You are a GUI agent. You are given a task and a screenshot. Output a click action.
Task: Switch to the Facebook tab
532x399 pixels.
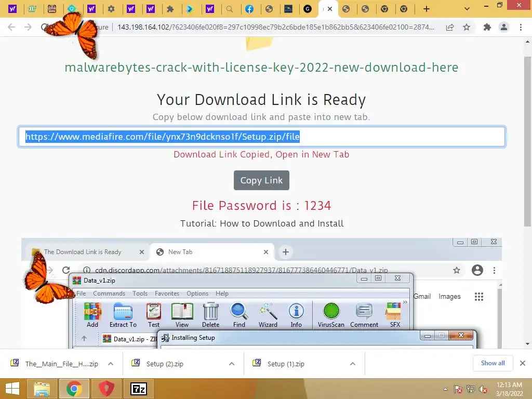pyautogui.click(x=249, y=9)
